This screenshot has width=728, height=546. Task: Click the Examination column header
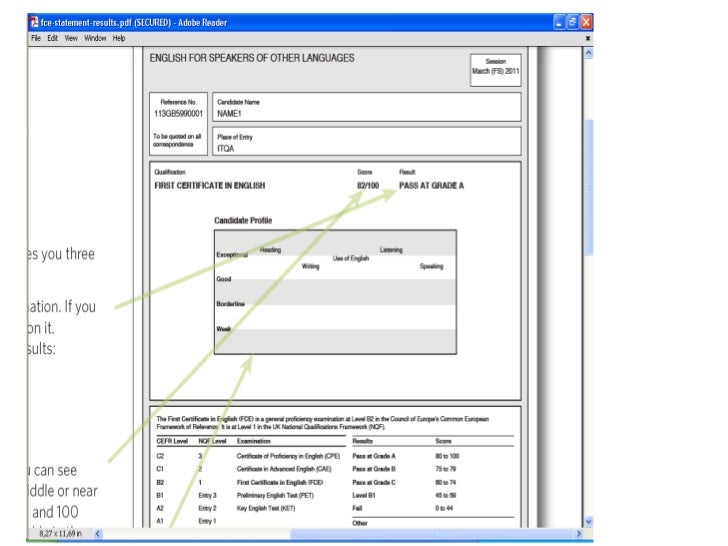coord(254,441)
